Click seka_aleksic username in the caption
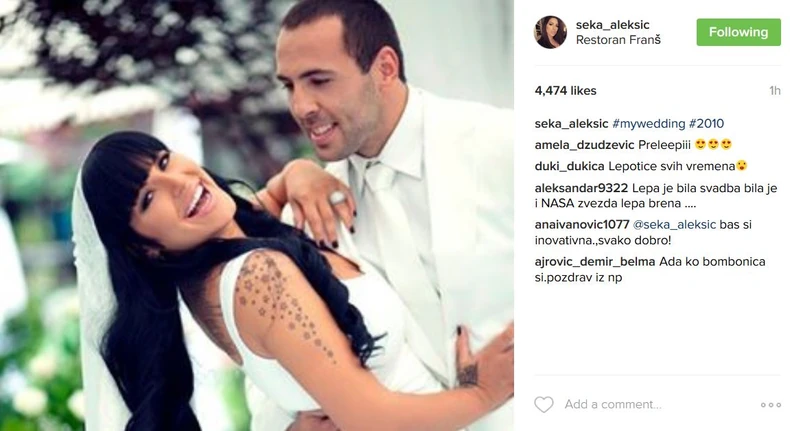 click(x=571, y=124)
